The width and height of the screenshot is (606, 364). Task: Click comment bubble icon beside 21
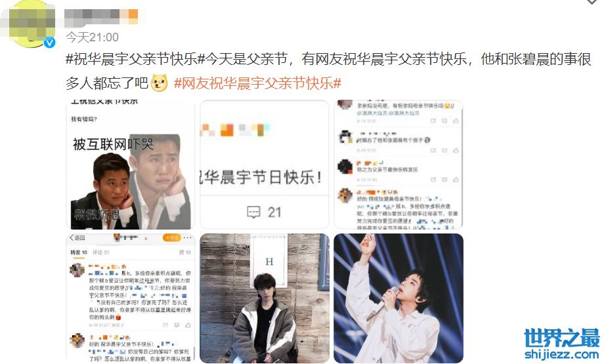pos(253,212)
